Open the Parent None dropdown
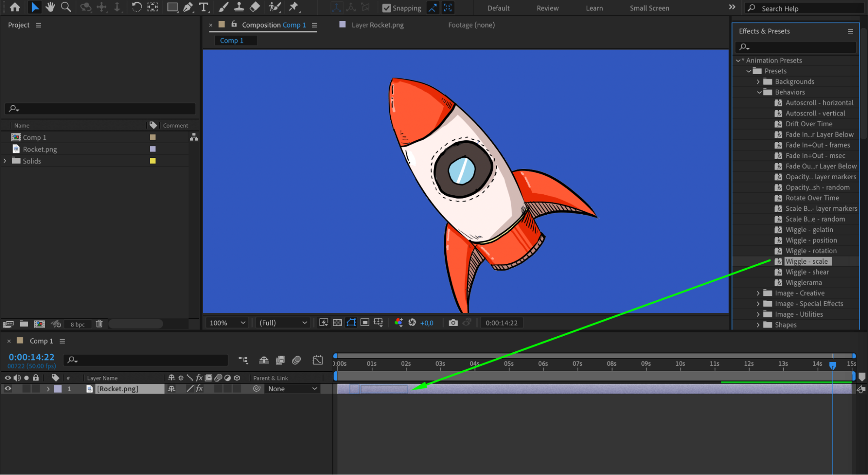Viewport: 868px width, 475px height. tap(292, 389)
